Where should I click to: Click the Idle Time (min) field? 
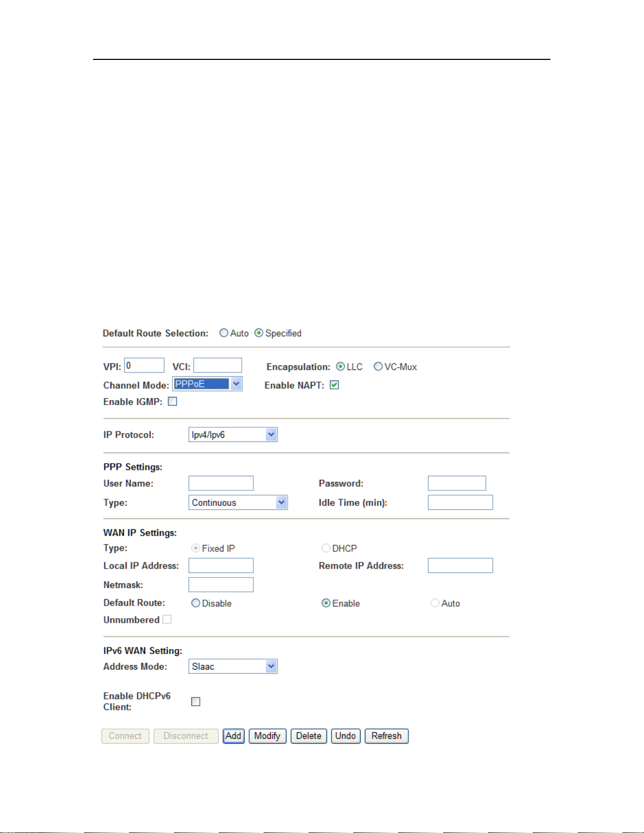click(461, 502)
